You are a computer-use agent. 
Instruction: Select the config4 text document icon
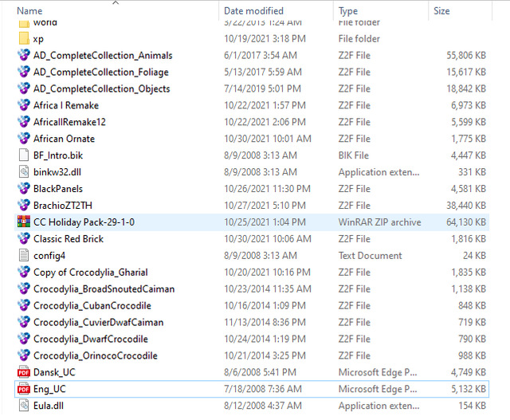24,255
